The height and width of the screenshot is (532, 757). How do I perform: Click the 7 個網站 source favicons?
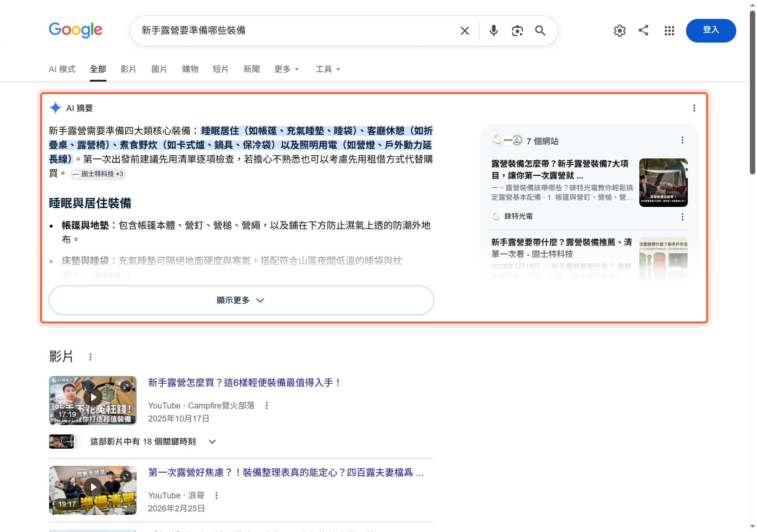(507, 140)
